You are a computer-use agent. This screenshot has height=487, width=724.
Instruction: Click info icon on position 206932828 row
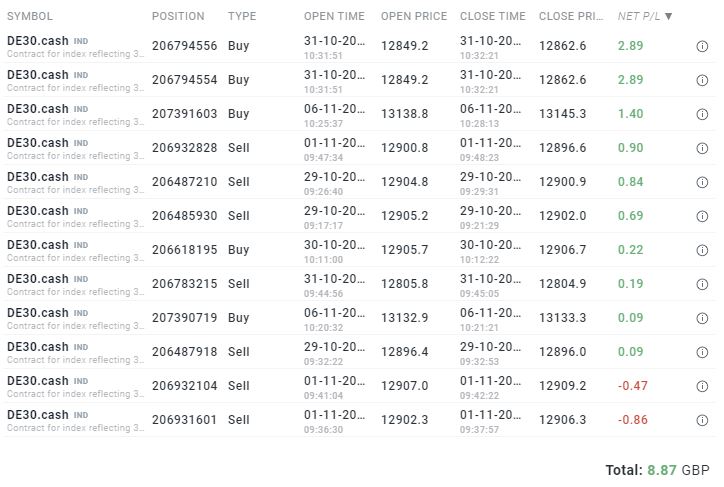click(x=702, y=148)
